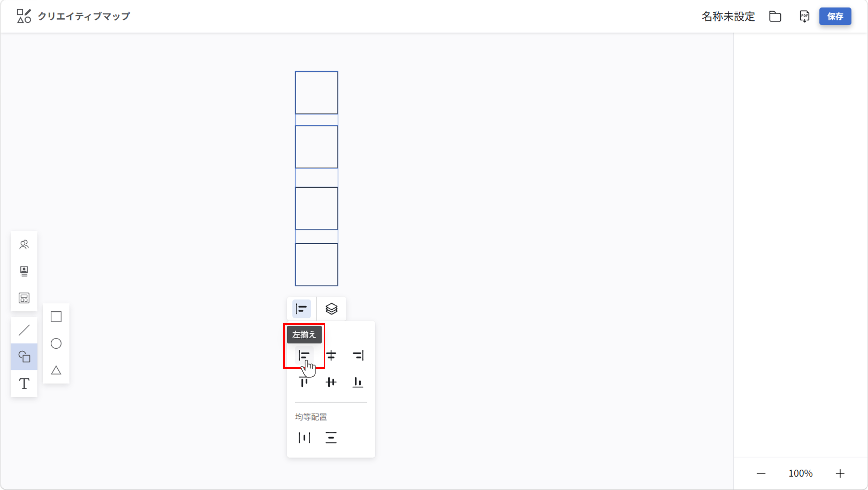The width and height of the screenshot is (868, 490).
Task: Align shapes to top edge
Action: (x=304, y=382)
